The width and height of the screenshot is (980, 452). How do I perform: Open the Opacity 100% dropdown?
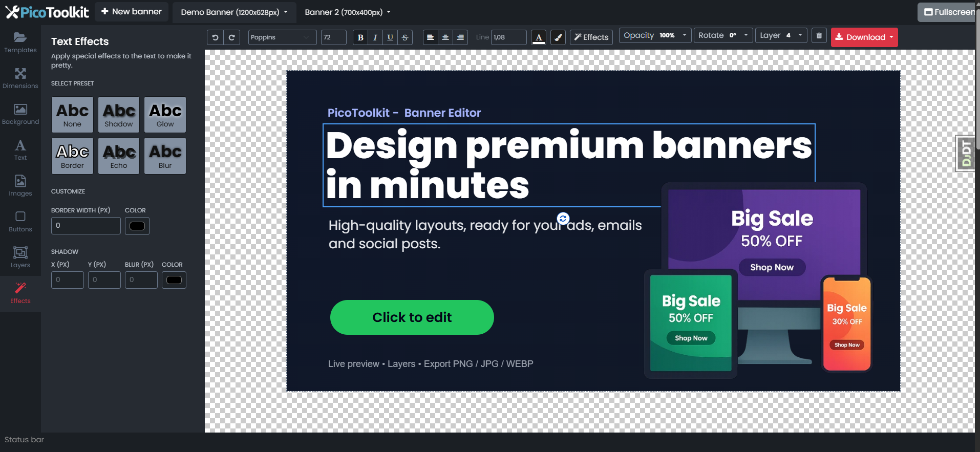(655, 35)
